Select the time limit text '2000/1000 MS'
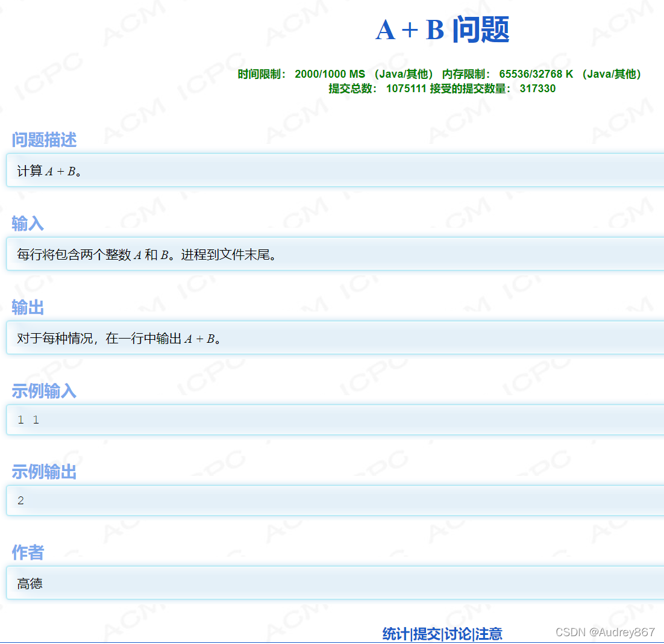The image size is (664, 644). pos(330,74)
